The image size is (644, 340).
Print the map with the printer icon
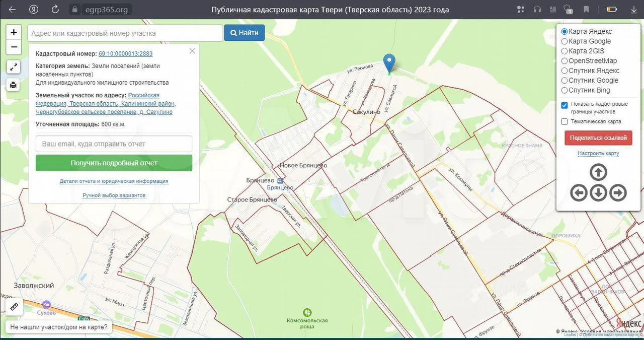click(x=14, y=85)
